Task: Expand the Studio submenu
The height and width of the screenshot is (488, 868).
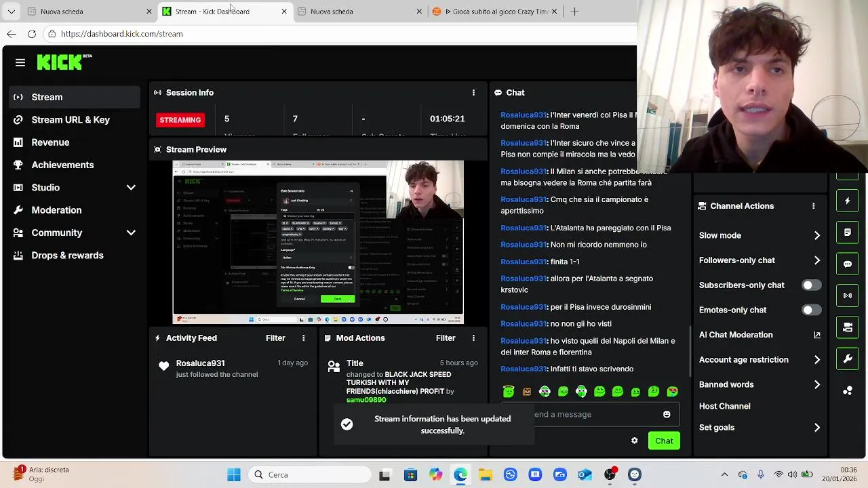Action: point(131,188)
